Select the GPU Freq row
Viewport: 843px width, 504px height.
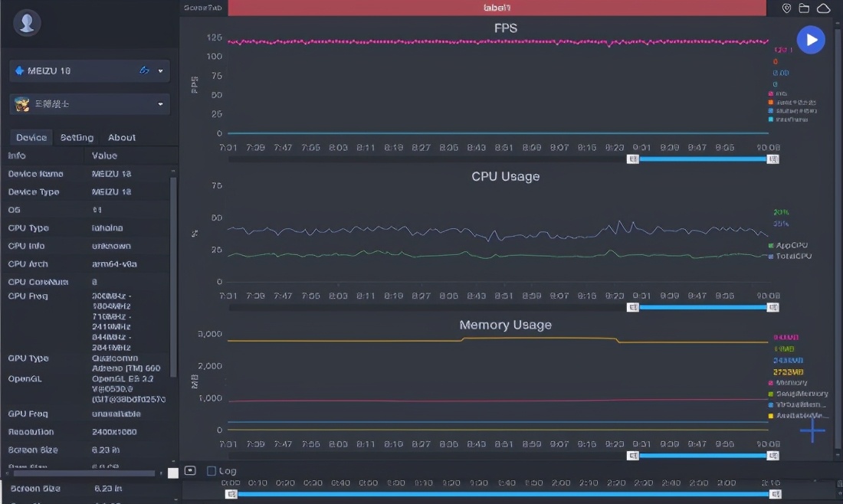click(86, 414)
